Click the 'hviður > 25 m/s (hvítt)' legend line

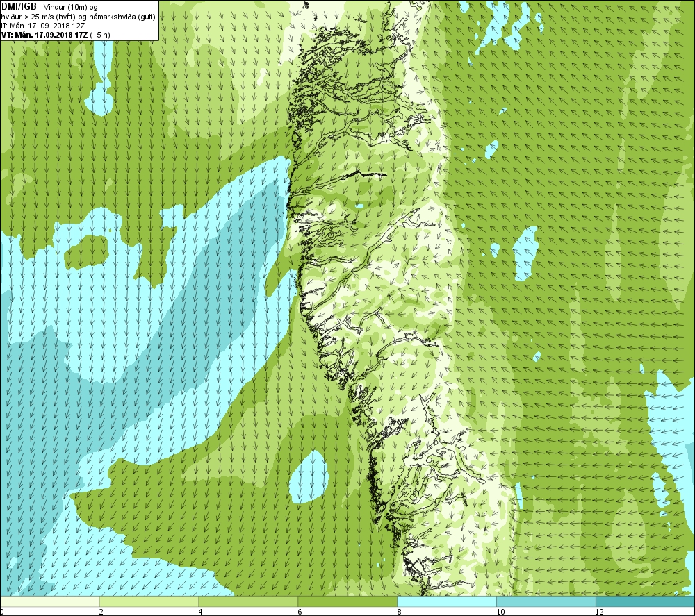click(40, 17)
